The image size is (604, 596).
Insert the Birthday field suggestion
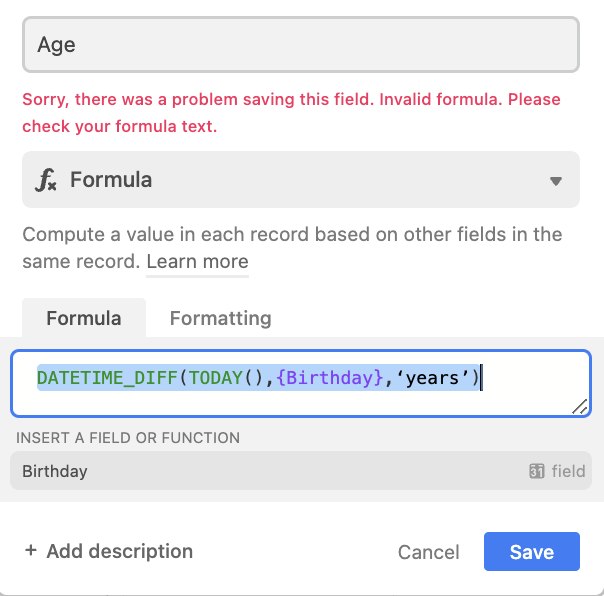(301, 471)
